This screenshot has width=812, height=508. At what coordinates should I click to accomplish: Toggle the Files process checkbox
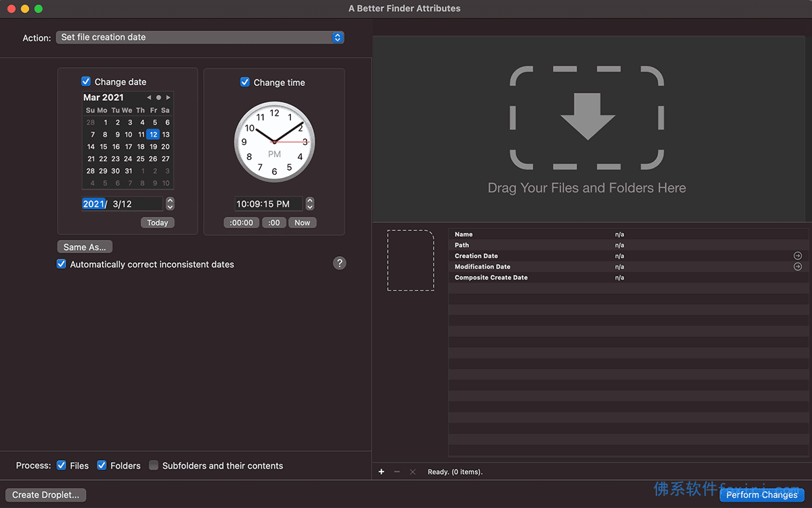point(62,465)
